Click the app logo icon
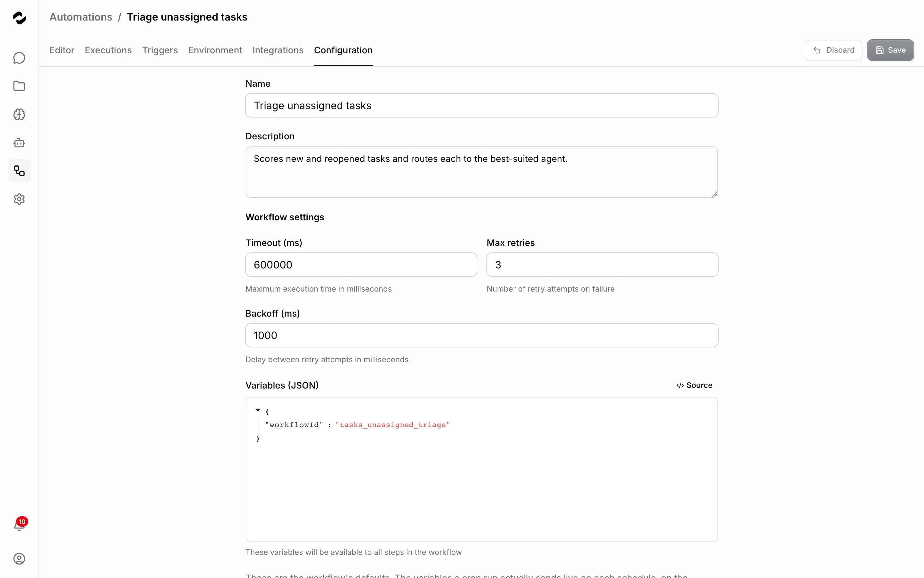Image resolution: width=924 pixels, height=578 pixels. click(x=19, y=18)
